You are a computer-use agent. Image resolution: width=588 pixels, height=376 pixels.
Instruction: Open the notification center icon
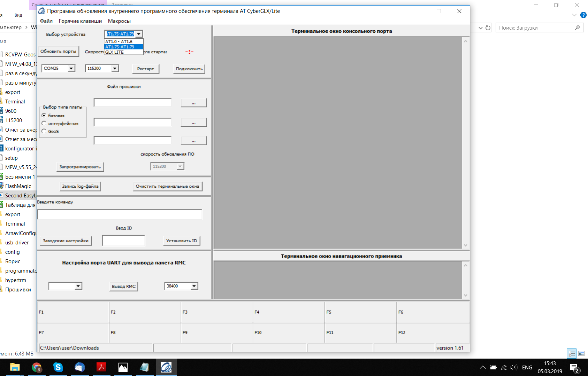[x=574, y=367]
